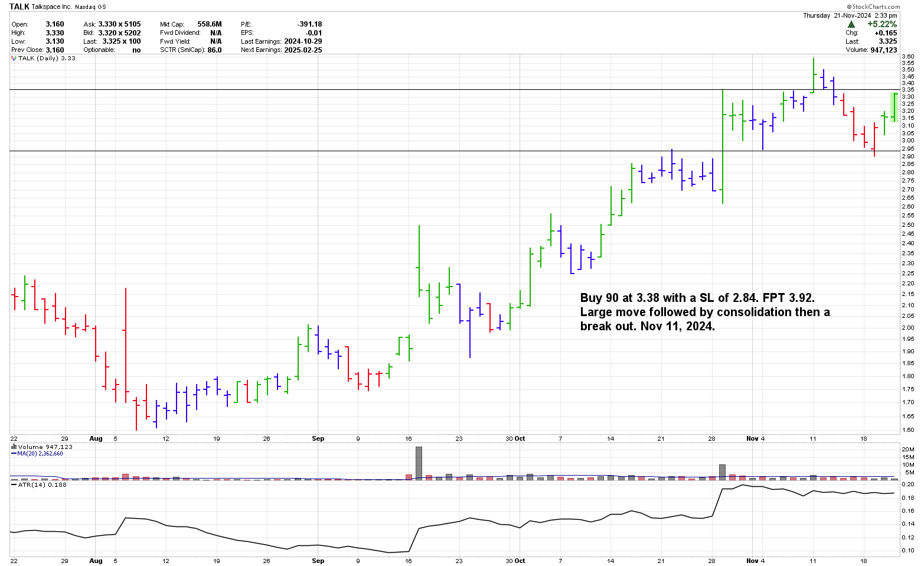Viewport: 924px width, 566px height.
Task: Click the 'Talkspace Inc.' company name
Action: [52, 6]
